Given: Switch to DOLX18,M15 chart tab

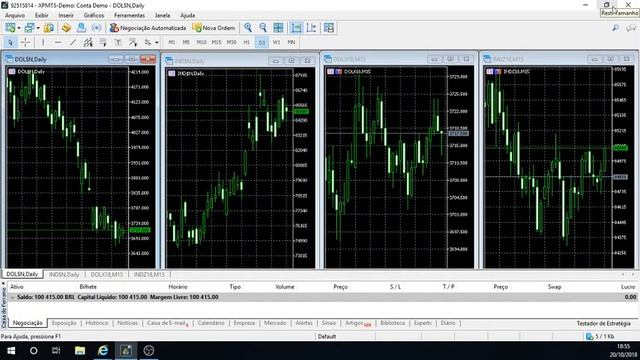Looking at the screenshot, I should [107, 274].
